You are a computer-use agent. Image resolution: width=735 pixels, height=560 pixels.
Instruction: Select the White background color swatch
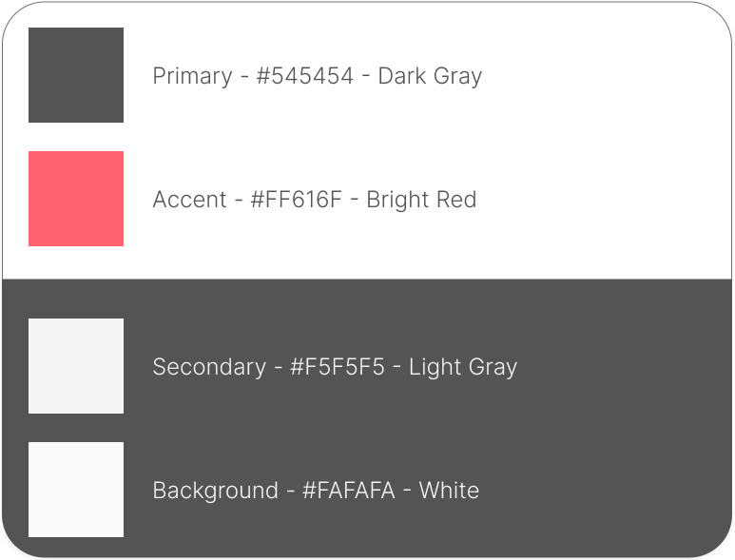[x=76, y=490]
